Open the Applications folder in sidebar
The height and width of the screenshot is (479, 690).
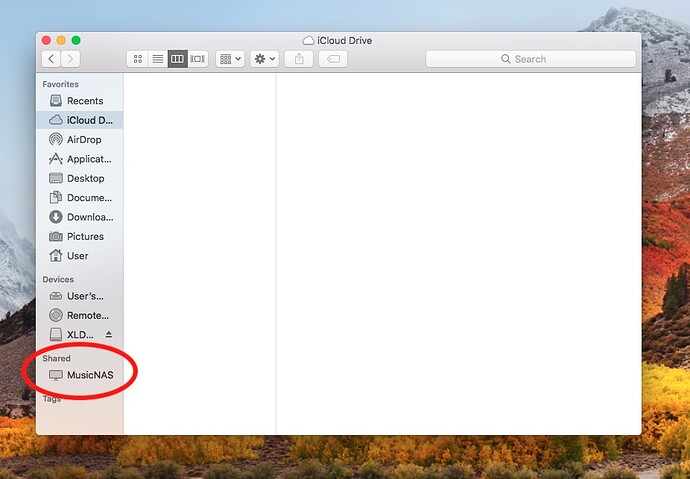click(x=80, y=159)
